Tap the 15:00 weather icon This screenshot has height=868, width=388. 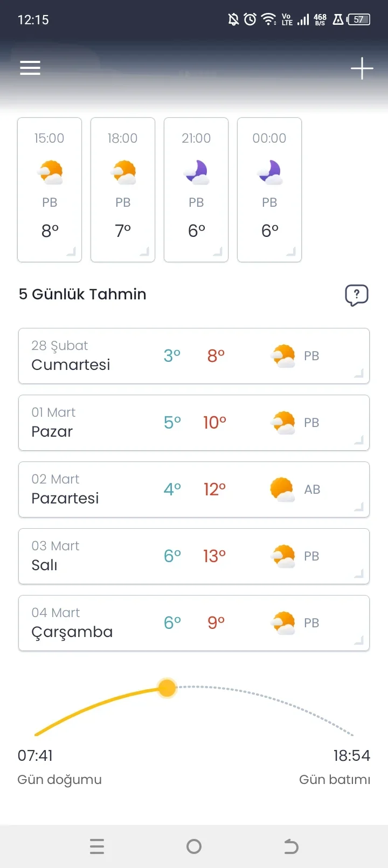click(x=50, y=172)
